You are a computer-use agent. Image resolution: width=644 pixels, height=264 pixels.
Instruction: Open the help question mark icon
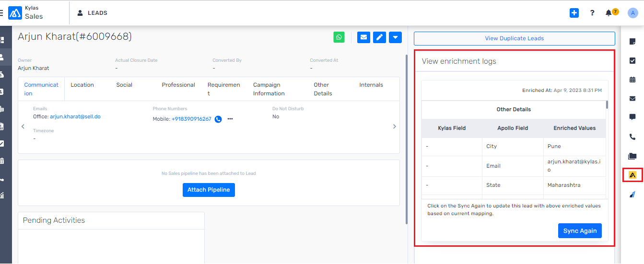tap(592, 13)
